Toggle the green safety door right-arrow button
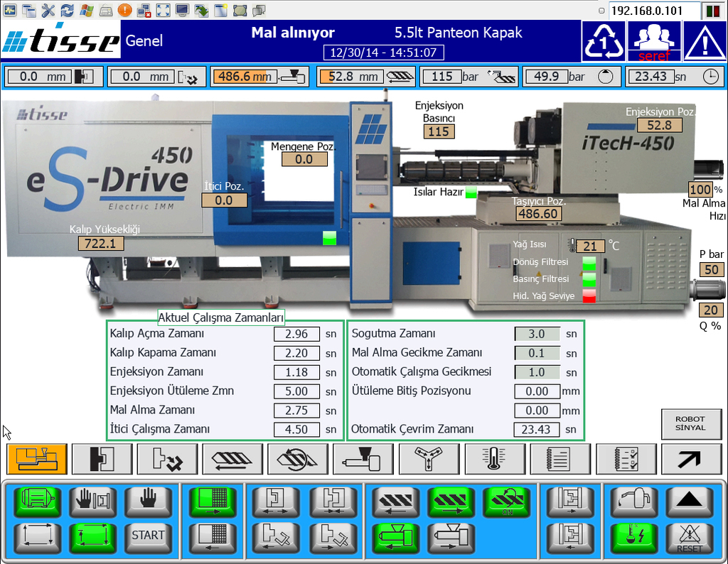Viewport: 728px width, 564px height. [x=212, y=501]
